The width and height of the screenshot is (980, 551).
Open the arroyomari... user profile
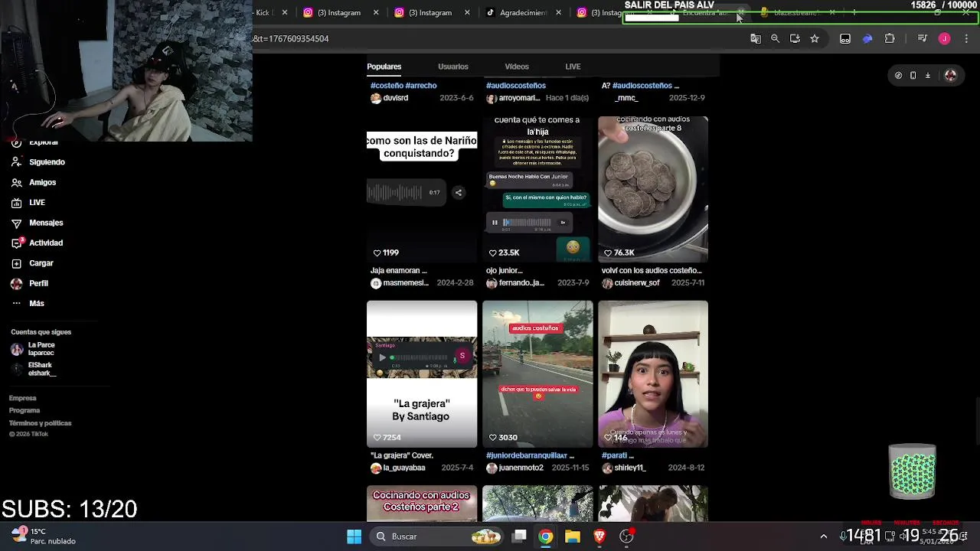click(x=513, y=98)
